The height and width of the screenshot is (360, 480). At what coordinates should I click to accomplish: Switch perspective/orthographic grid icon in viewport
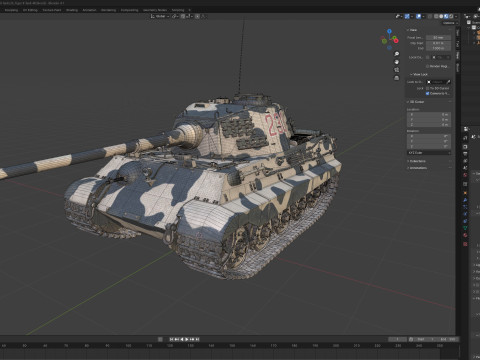pos(397,78)
